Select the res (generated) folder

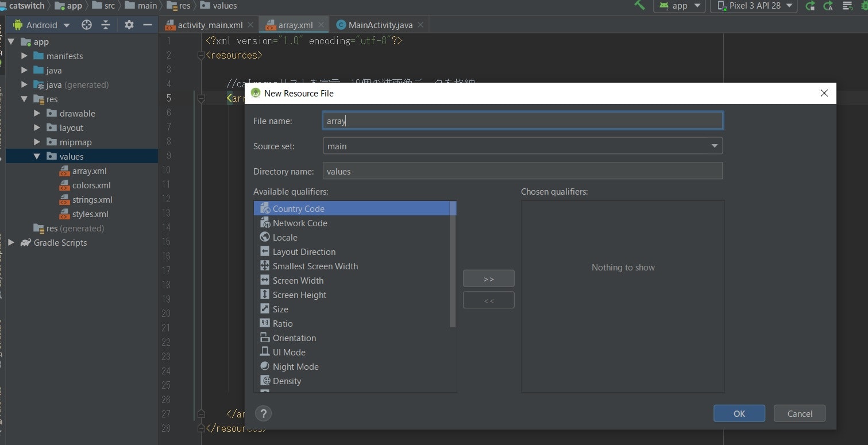tap(69, 228)
